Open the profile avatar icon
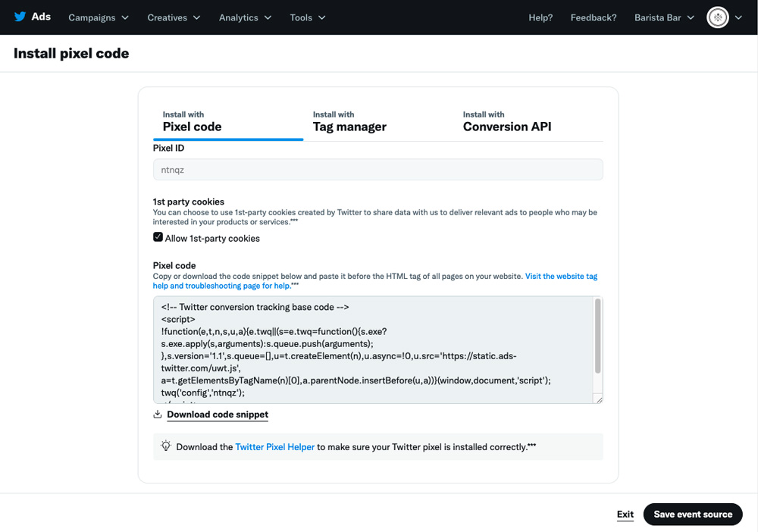This screenshot has width=758, height=532. (x=717, y=17)
